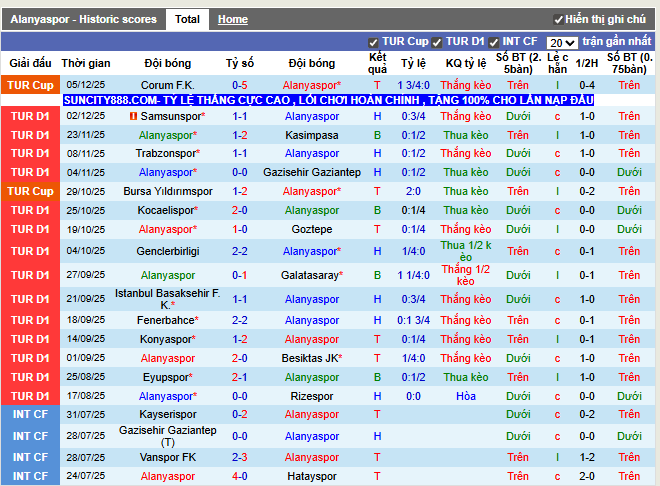Open the Vanspor FK team link
Screen dimensions: 660x486
[x=168, y=457]
